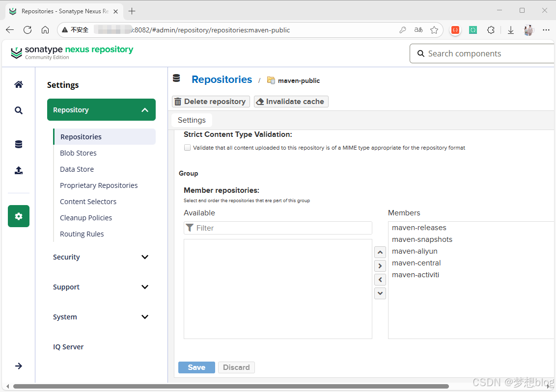This screenshot has width=556, height=392.
Task: Open IQ Server menu item
Action: click(68, 347)
